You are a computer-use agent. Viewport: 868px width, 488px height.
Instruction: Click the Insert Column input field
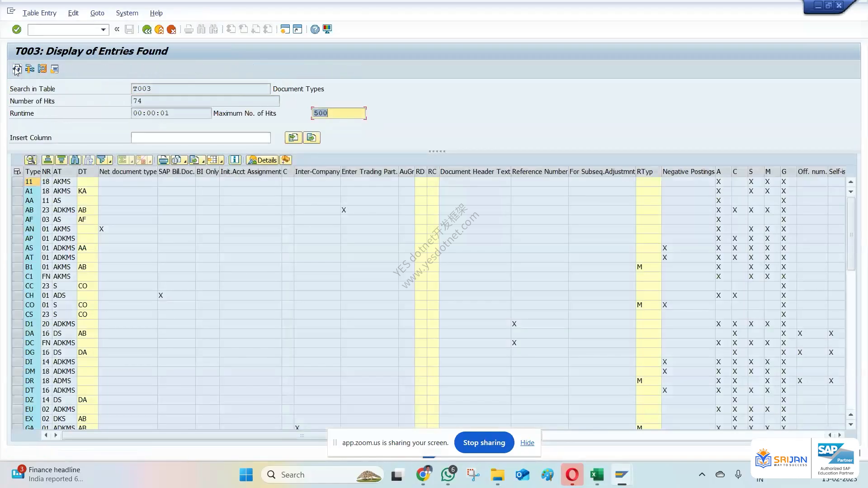(x=201, y=138)
